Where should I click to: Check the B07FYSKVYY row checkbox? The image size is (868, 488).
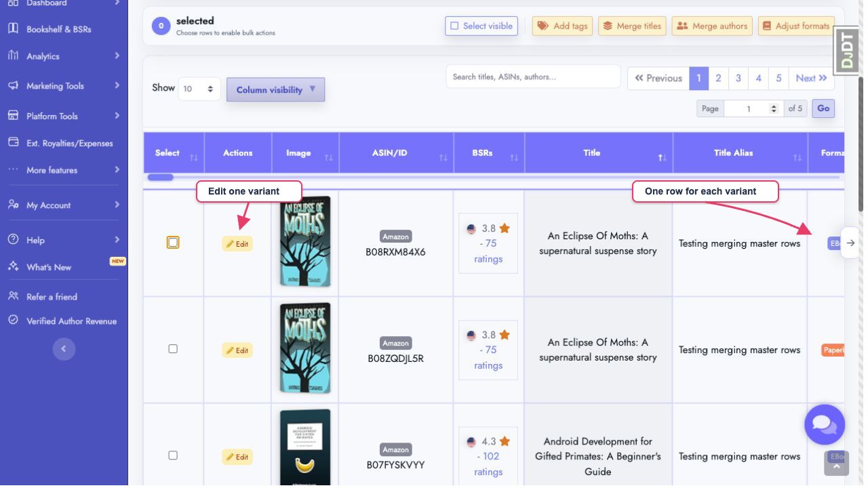(x=173, y=455)
